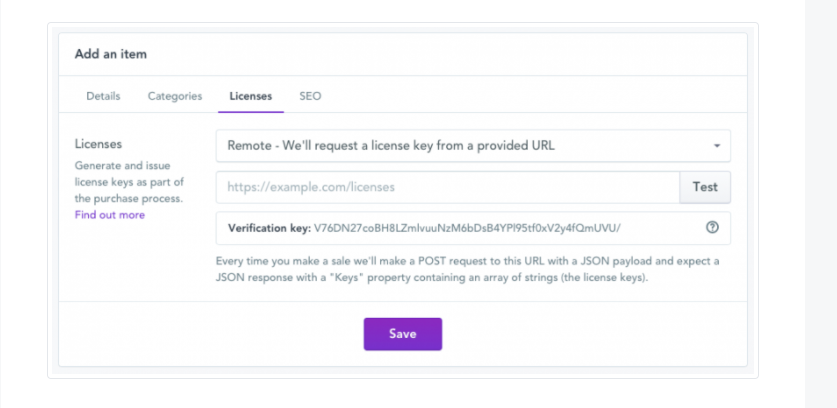Click the license type dropdown caret arrow
The height and width of the screenshot is (408, 837).
point(717,146)
